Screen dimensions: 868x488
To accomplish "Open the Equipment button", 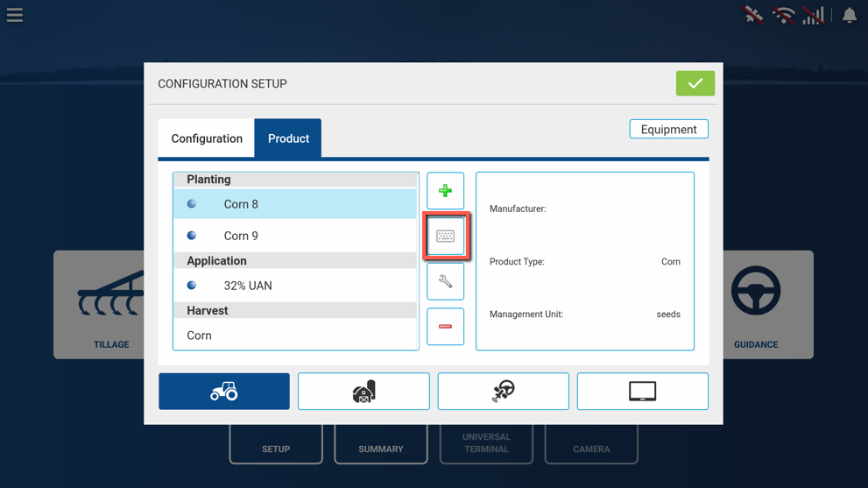I will tap(668, 129).
